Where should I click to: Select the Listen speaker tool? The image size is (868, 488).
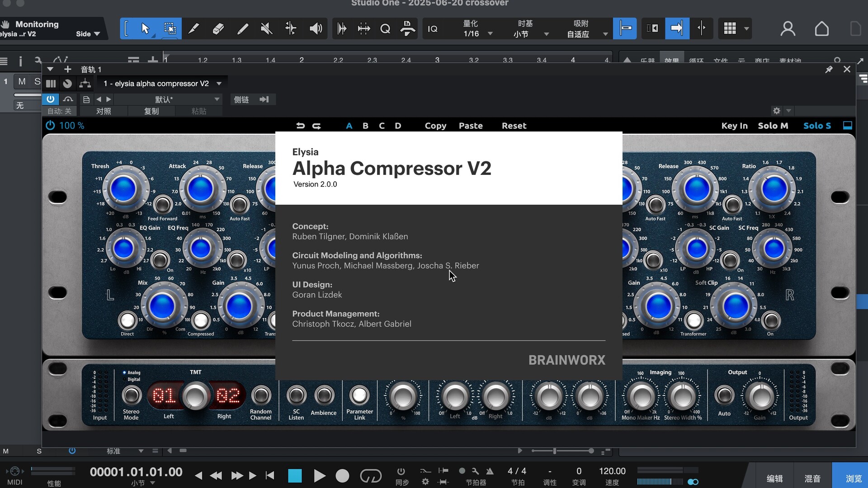click(316, 28)
